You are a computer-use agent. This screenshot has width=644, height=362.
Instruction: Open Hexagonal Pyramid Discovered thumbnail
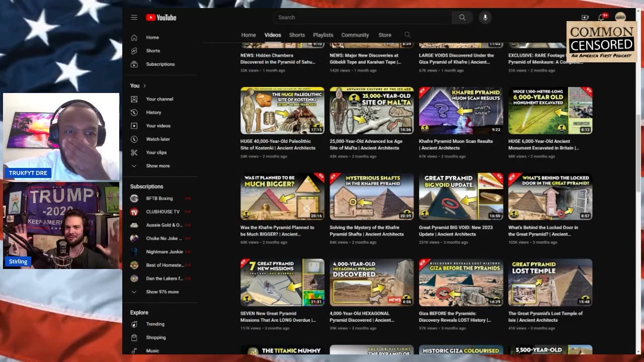(372, 283)
